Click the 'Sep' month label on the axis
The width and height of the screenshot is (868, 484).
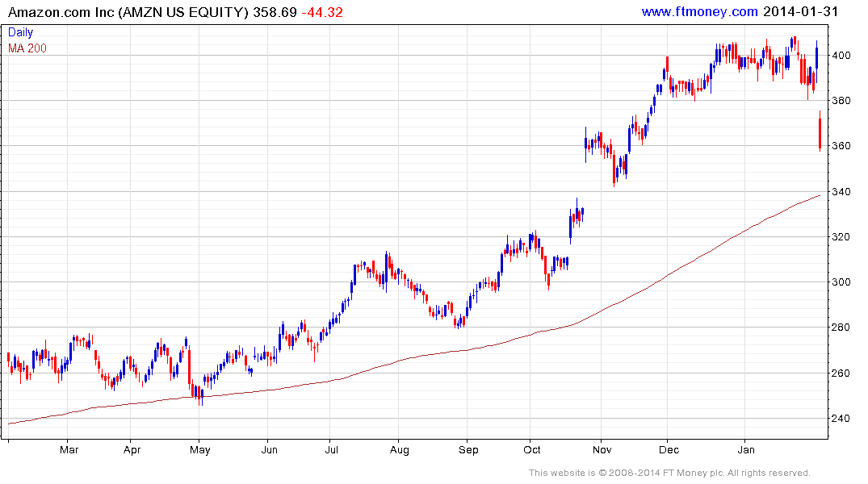[x=468, y=449]
